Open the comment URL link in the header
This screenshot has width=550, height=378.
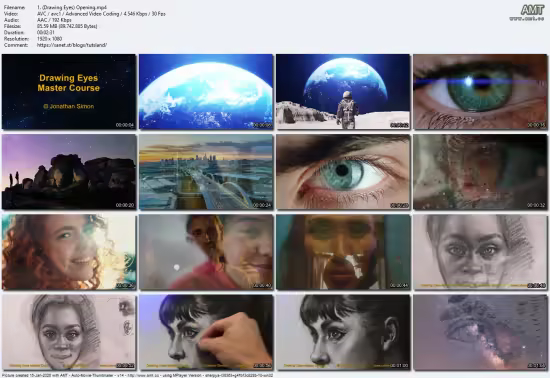click(x=72, y=45)
